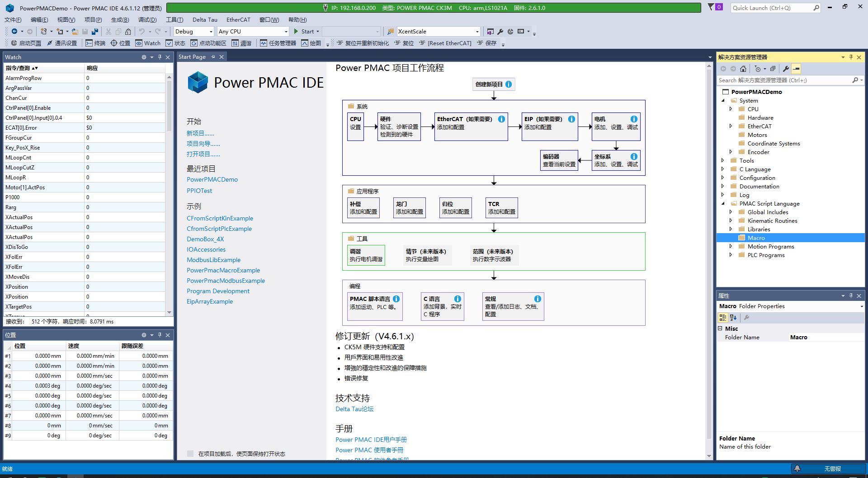Pin the Start Page tab
Viewport: 868px width, 478px height.
(213, 56)
